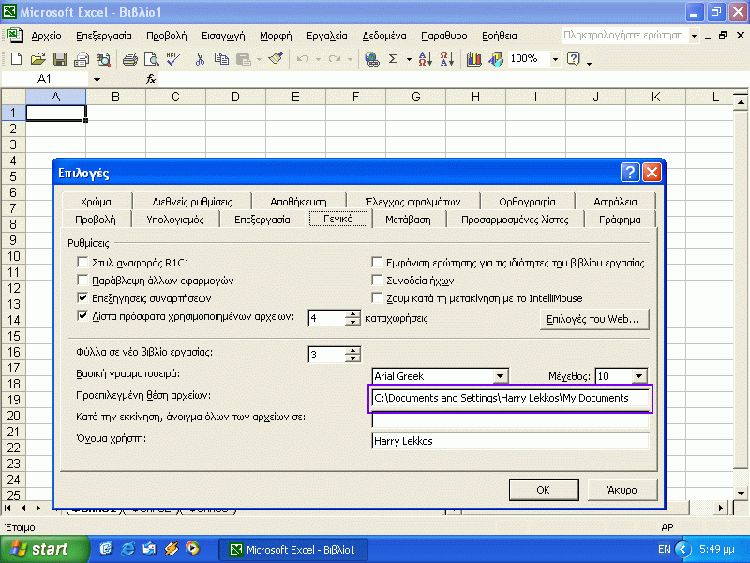The width and height of the screenshot is (750, 563).
Task: Click the Windows start button
Action: click(44, 549)
